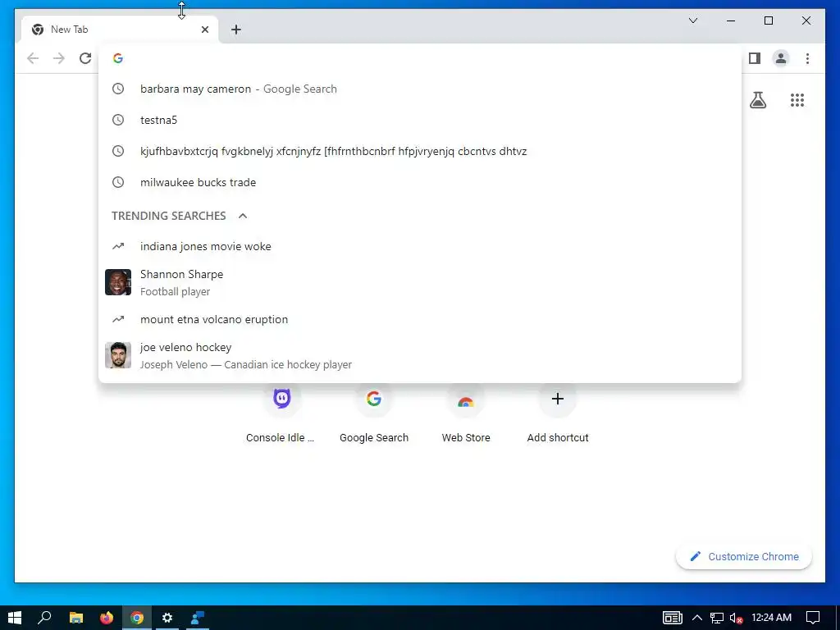Image resolution: width=840 pixels, height=630 pixels.
Task: Select the testna5 history suggestion
Action: click(420, 120)
